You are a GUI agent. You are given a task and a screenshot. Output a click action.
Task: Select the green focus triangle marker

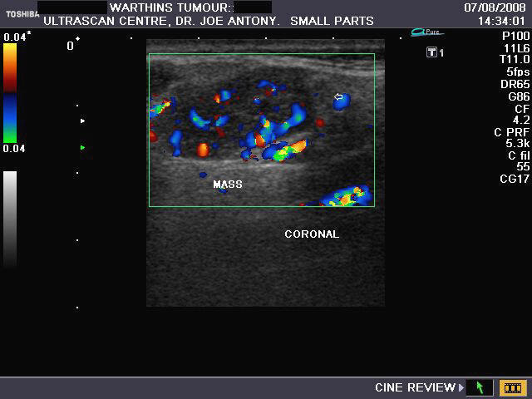pos(82,147)
